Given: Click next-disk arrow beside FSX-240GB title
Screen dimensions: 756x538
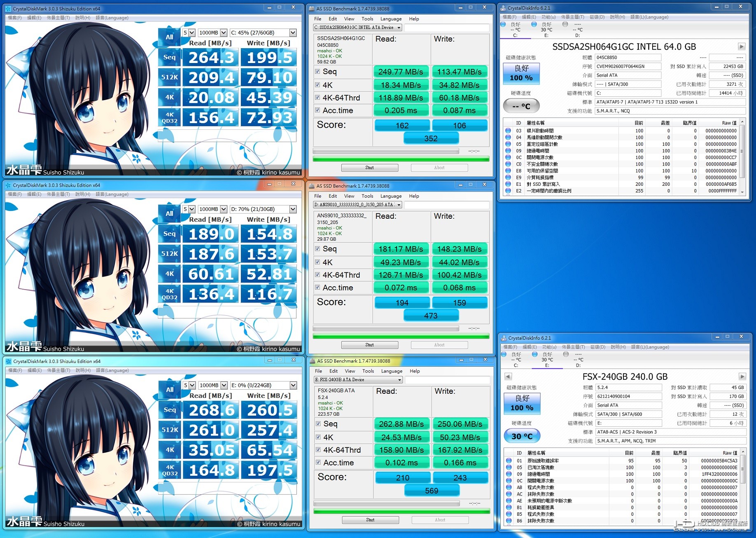Looking at the screenshot, I should pos(742,377).
